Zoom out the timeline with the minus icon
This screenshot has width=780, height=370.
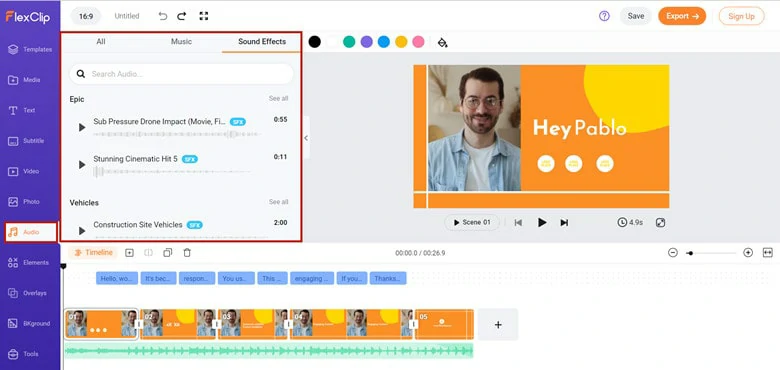(x=673, y=253)
